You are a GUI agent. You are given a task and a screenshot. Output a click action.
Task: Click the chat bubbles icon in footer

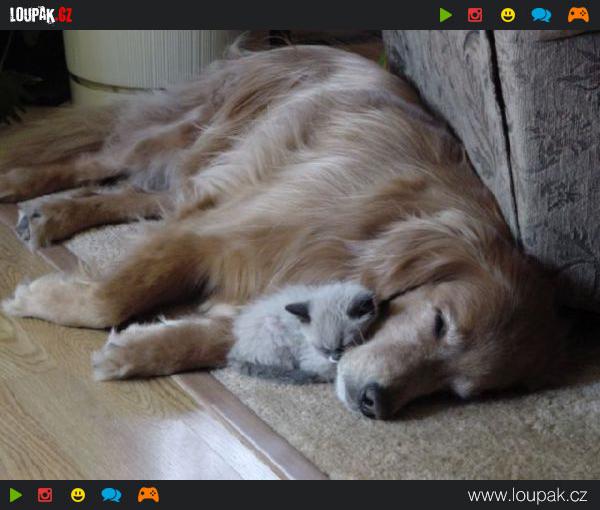[x=111, y=495]
